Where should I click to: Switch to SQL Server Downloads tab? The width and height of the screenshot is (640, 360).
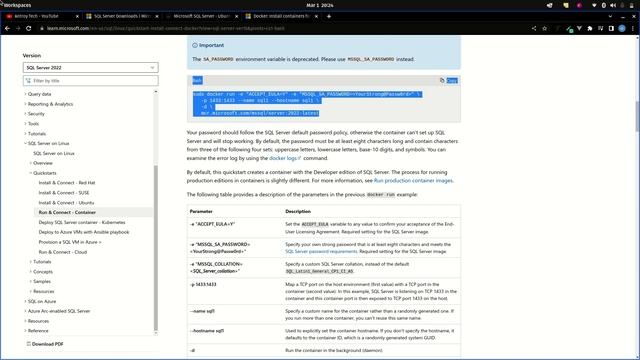[122, 16]
